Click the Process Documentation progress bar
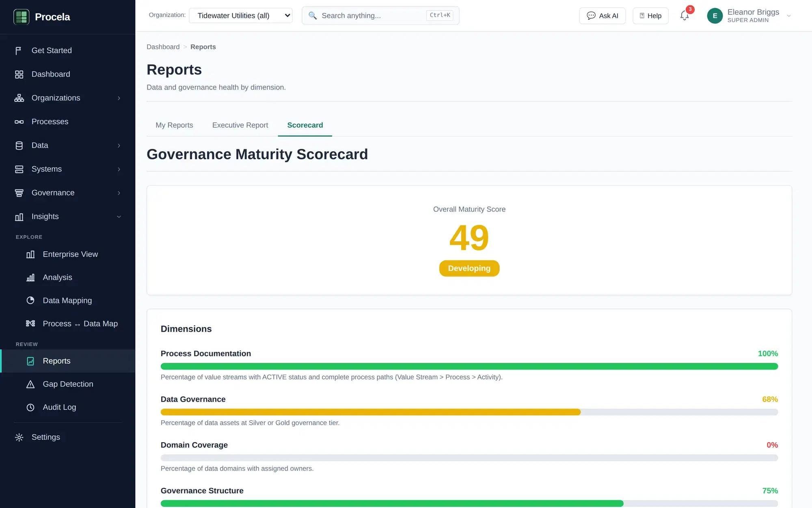The height and width of the screenshot is (508, 812). 469,366
